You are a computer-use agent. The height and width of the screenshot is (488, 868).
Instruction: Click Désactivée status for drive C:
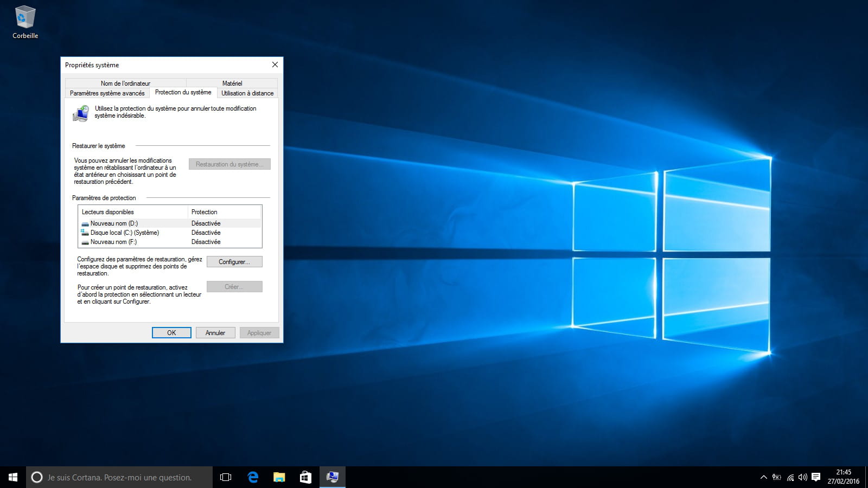(x=206, y=233)
